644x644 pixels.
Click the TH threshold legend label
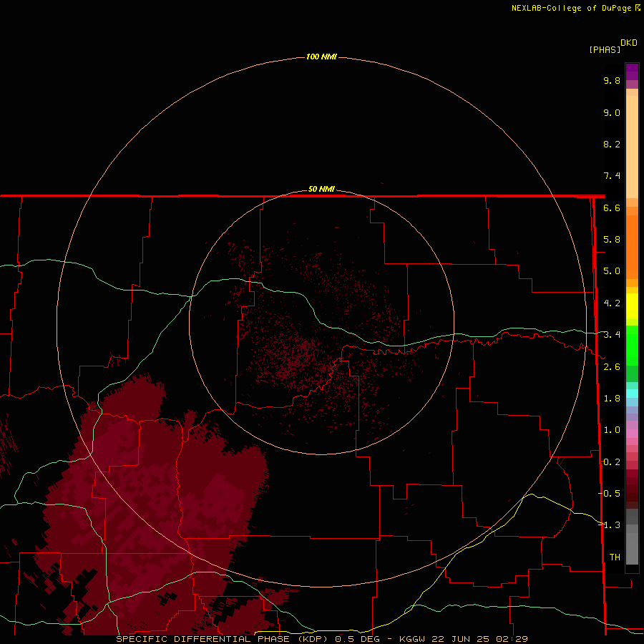click(615, 557)
